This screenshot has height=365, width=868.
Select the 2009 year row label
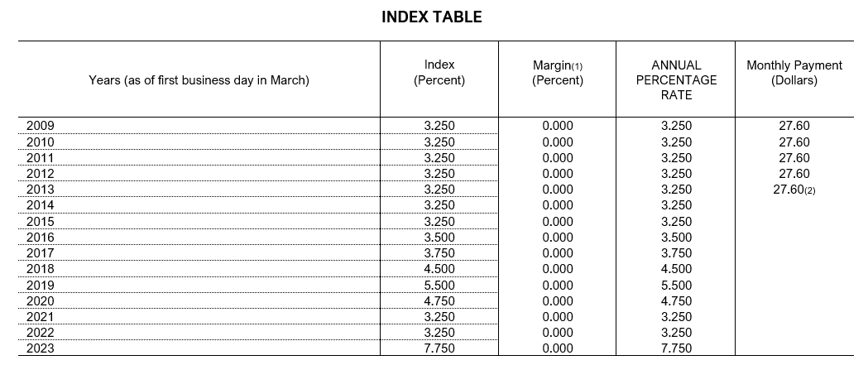[41, 126]
